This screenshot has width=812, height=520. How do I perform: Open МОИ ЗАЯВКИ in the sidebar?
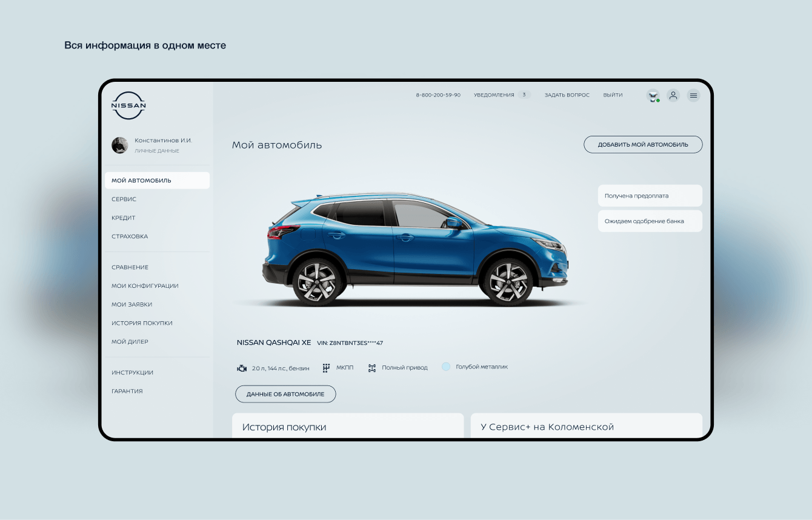click(x=131, y=305)
